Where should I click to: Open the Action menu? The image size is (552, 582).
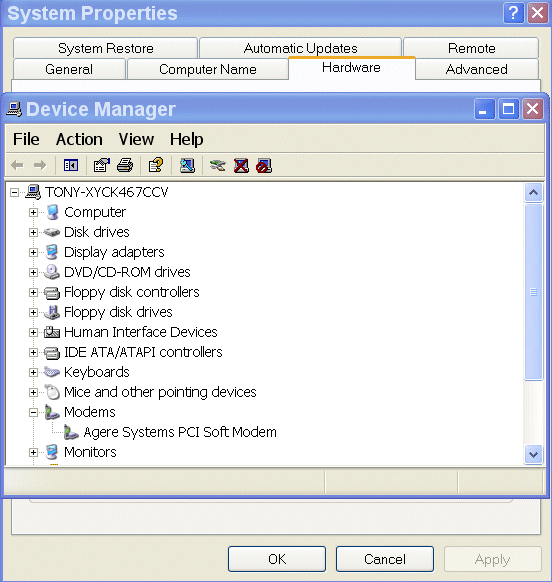[x=79, y=140]
